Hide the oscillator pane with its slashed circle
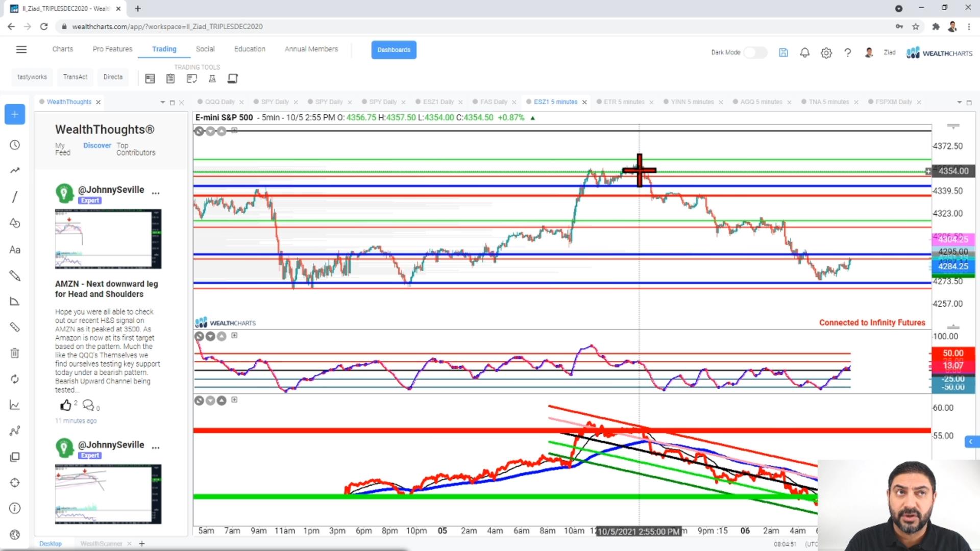The width and height of the screenshot is (980, 551). point(199,336)
